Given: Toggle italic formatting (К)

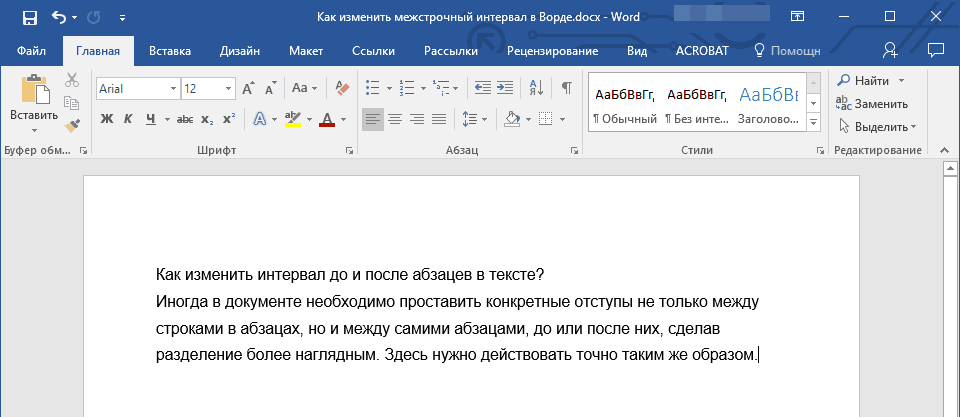Looking at the screenshot, I should coord(128,120).
